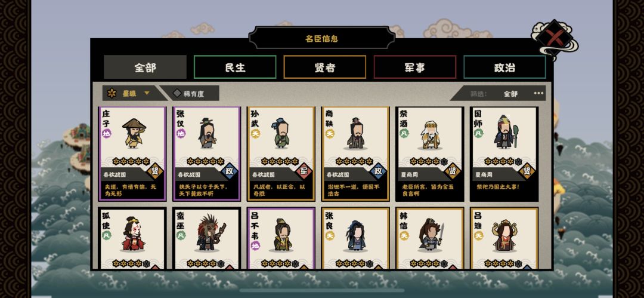
Task: Switch to the 贤者 tab
Action: [x=325, y=67]
